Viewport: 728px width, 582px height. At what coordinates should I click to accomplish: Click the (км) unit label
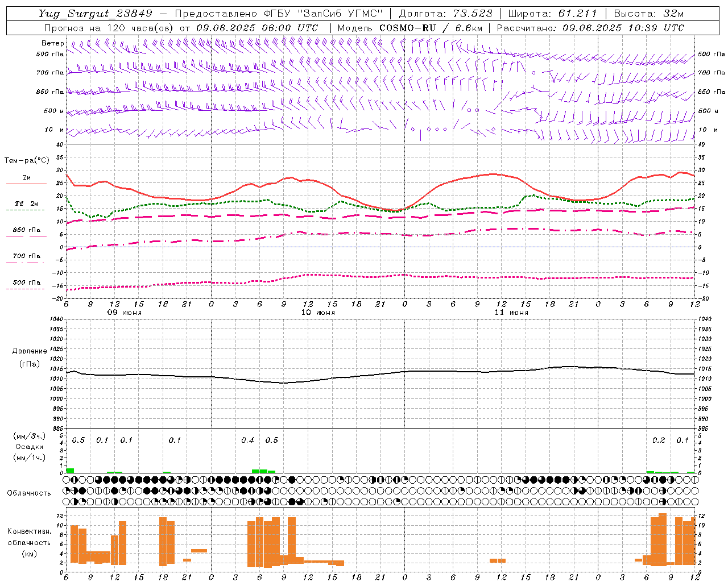(x=29, y=553)
